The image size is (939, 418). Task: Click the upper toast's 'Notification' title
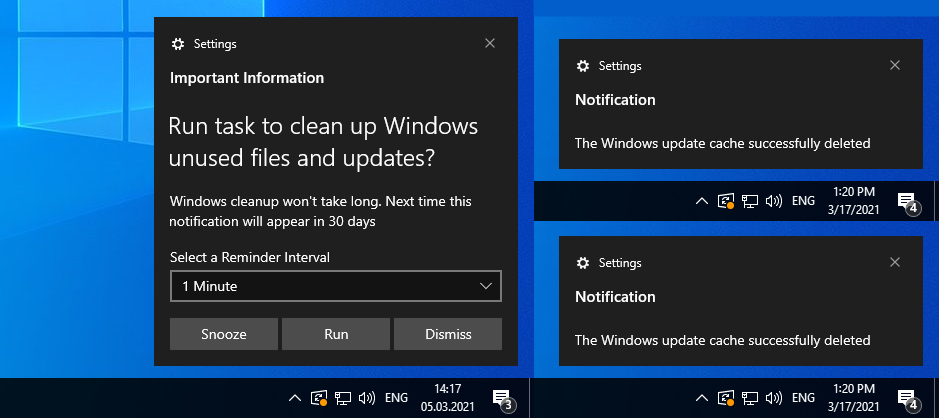click(615, 99)
